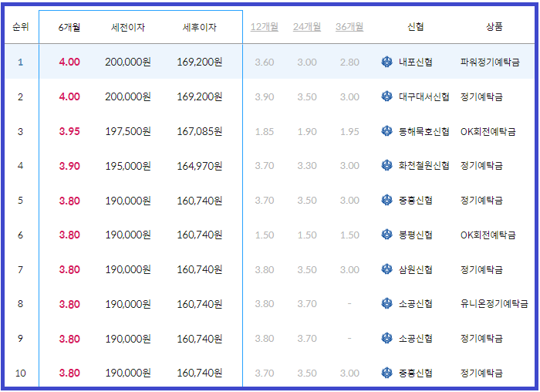The width and height of the screenshot is (540, 392).
Task: Click the rank number 10
Action: click(x=20, y=373)
